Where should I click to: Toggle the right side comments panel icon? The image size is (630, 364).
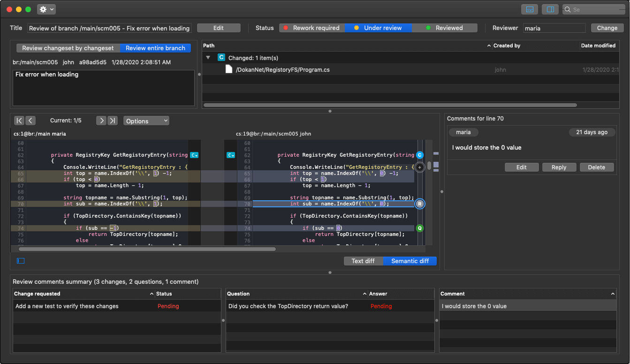click(550, 9)
